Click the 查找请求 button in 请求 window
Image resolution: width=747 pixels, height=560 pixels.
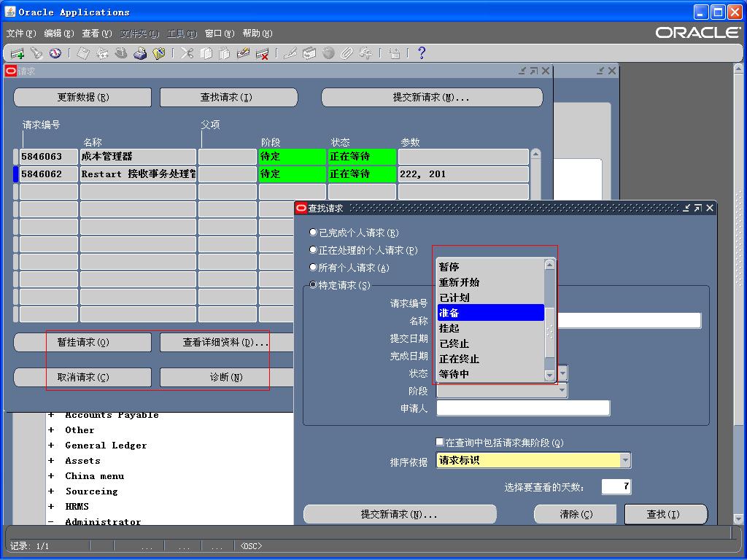pos(228,97)
